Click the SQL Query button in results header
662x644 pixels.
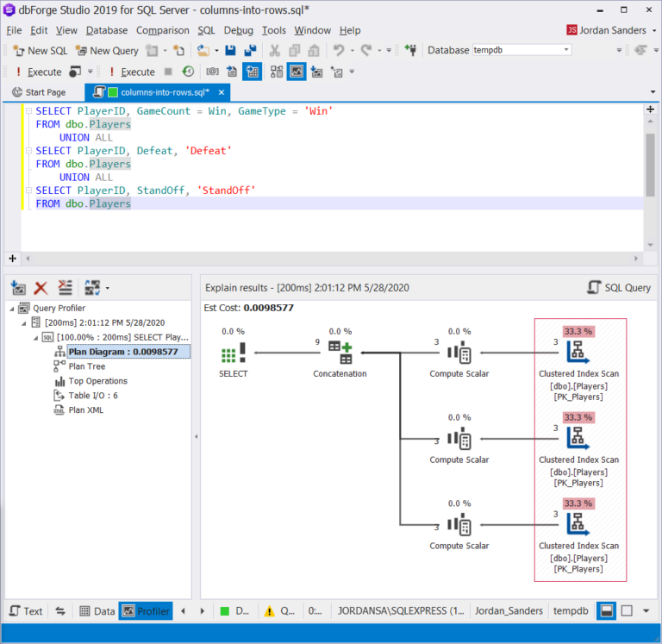point(619,288)
